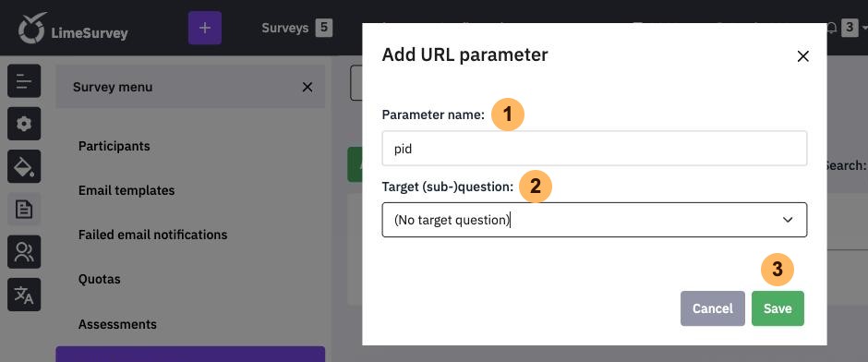This screenshot has width=868, height=362.
Task: Open the purple plus create button
Action: (x=205, y=28)
